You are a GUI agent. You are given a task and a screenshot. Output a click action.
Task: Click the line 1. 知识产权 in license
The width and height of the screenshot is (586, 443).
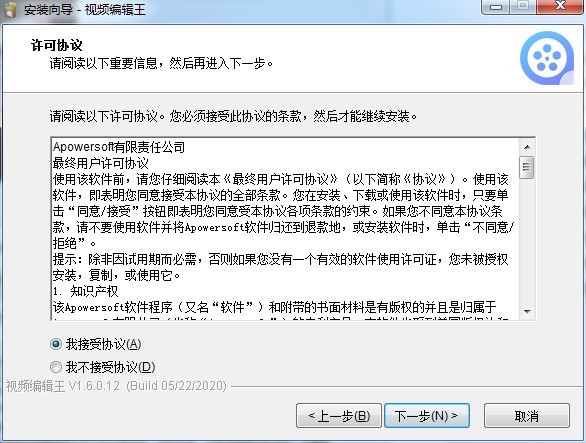(x=86, y=291)
